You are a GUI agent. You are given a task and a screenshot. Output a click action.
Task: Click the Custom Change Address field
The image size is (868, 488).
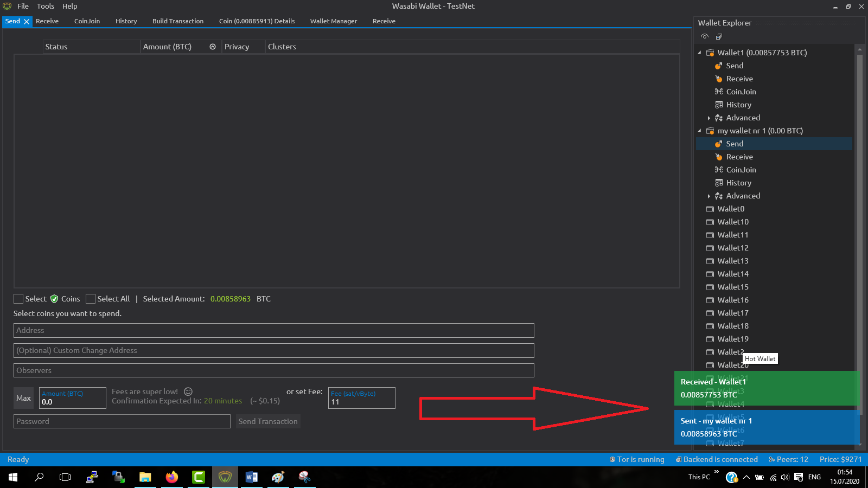[x=274, y=350]
